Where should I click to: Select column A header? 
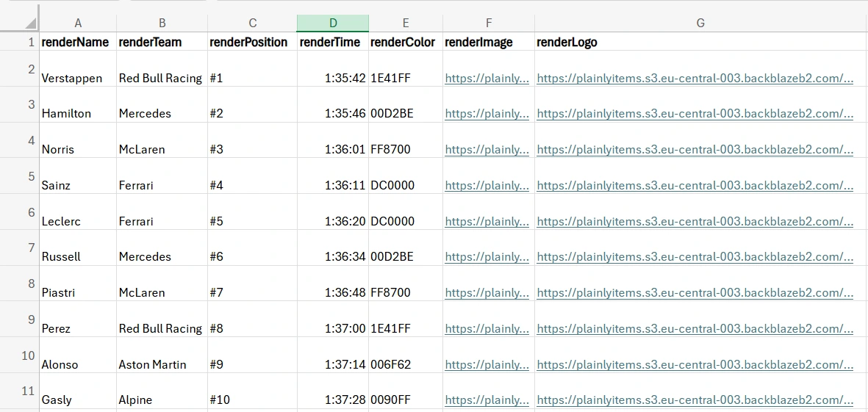pyautogui.click(x=78, y=24)
